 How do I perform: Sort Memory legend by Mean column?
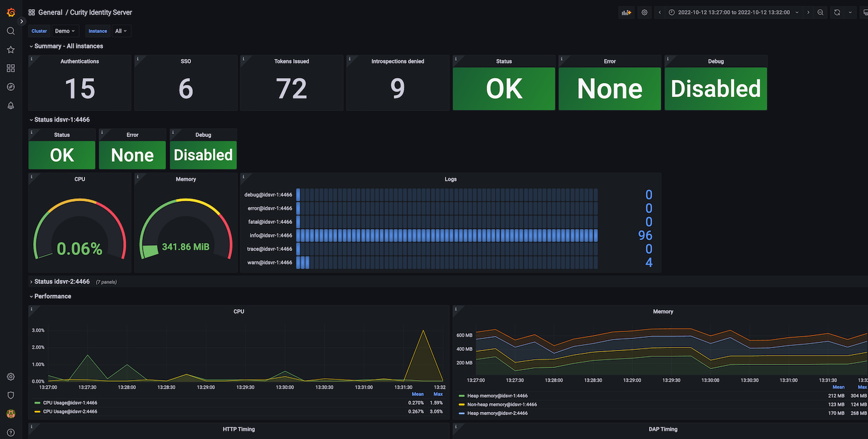(838, 387)
